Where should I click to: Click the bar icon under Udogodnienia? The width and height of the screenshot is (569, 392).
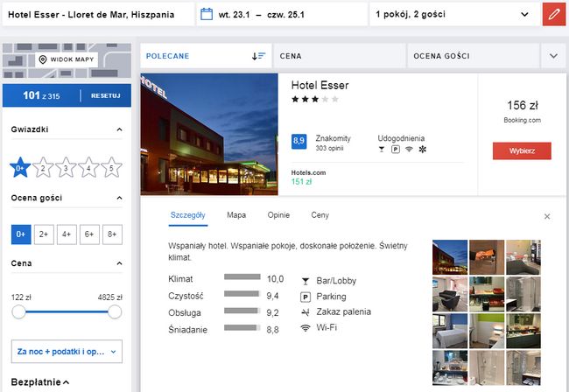click(382, 149)
